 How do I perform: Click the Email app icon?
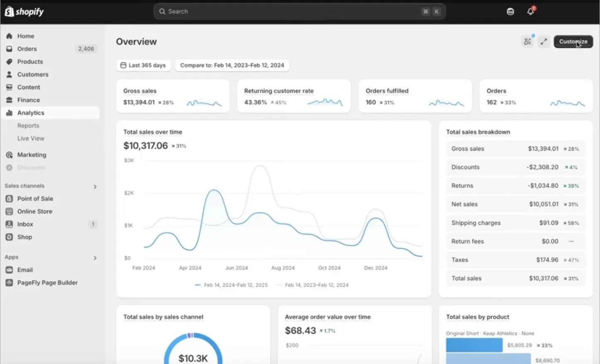coord(9,270)
